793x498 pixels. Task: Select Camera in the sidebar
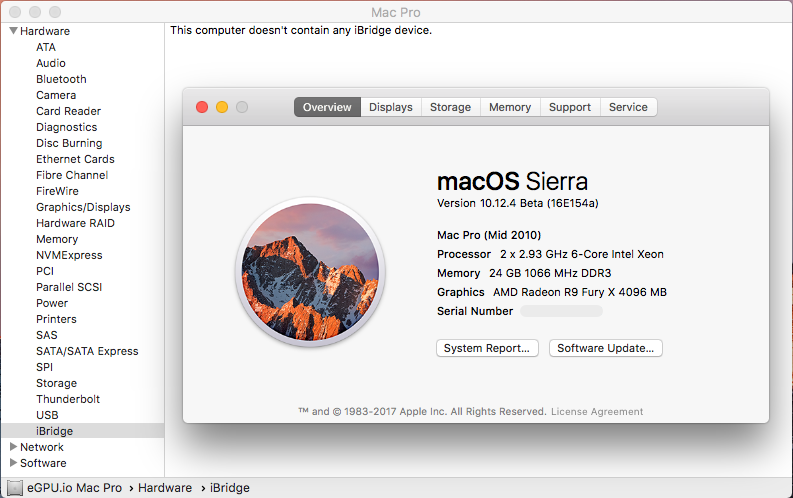pyautogui.click(x=56, y=95)
